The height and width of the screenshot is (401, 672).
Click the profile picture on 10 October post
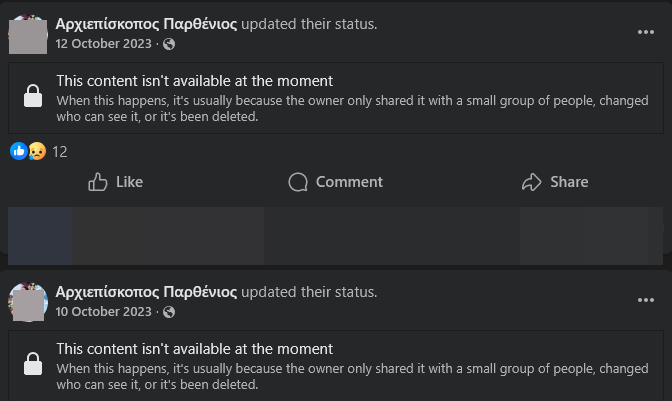[28, 302]
